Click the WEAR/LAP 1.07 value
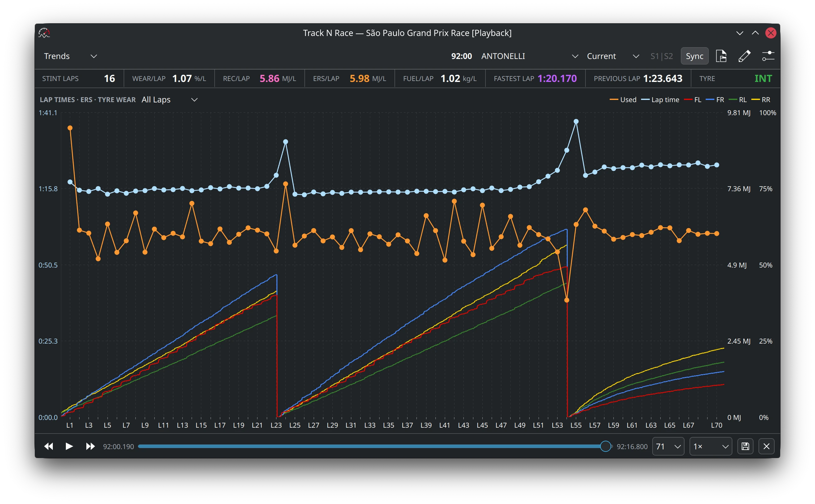815x504 pixels. tap(182, 78)
